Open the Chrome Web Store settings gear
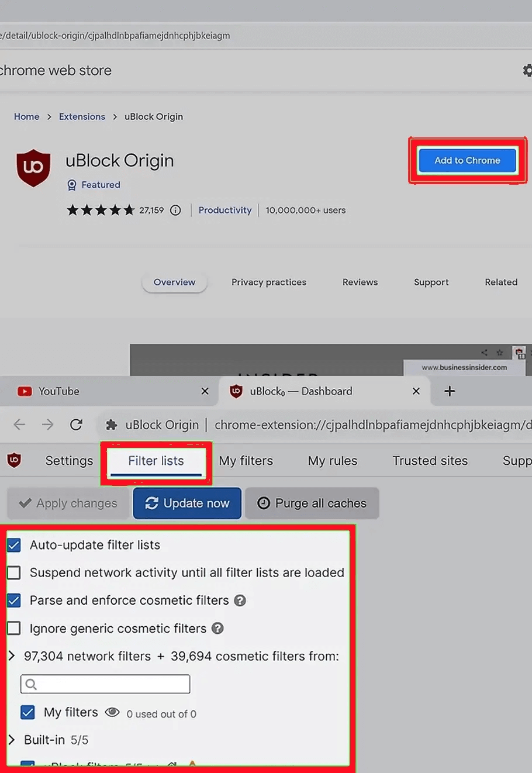The width and height of the screenshot is (532, 773). (527, 71)
